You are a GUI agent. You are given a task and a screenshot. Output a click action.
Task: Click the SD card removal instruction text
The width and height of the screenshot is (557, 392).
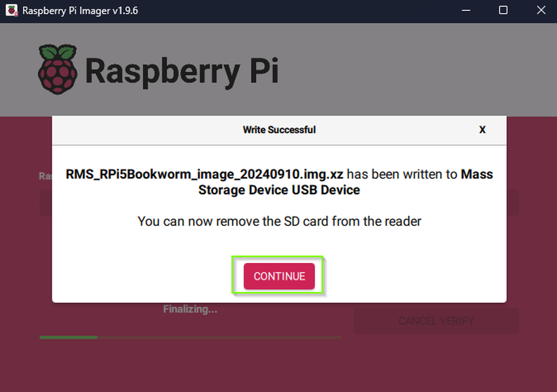(x=279, y=221)
